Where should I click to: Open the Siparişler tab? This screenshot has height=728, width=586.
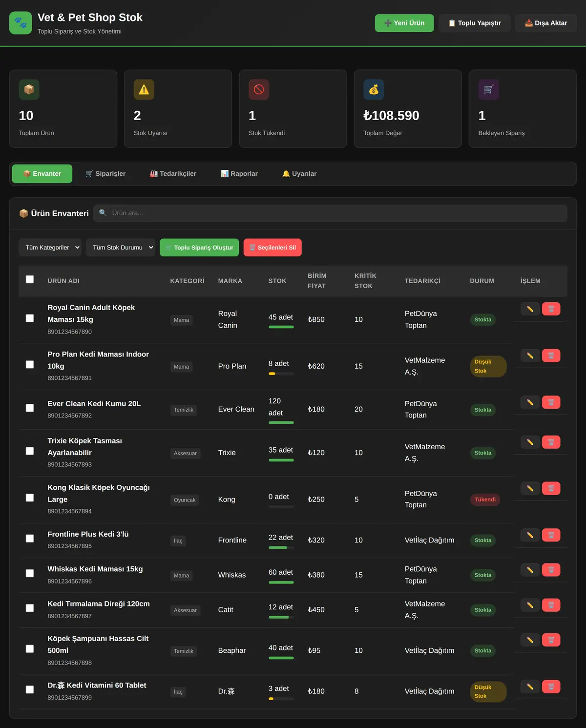coord(105,174)
